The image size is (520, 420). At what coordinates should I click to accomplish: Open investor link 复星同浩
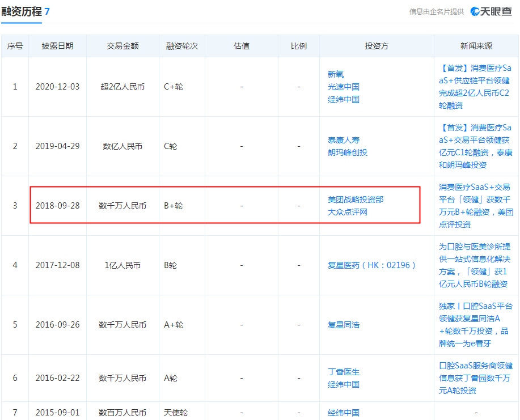[344, 325]
